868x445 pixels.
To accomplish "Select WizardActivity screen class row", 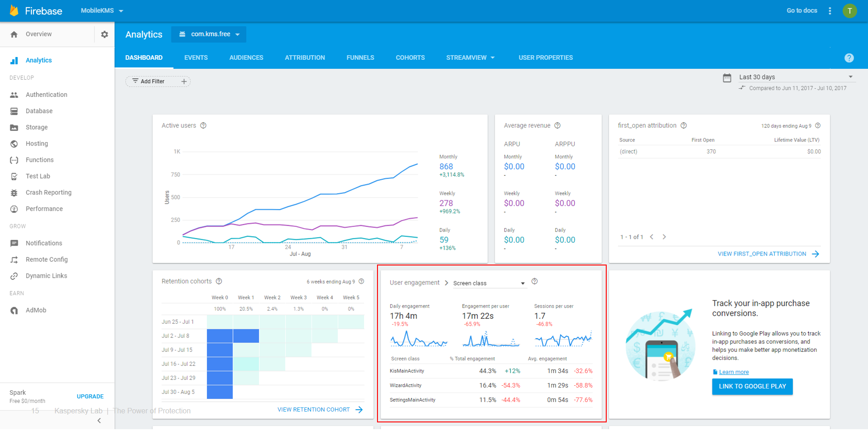I will click(491, 385).
